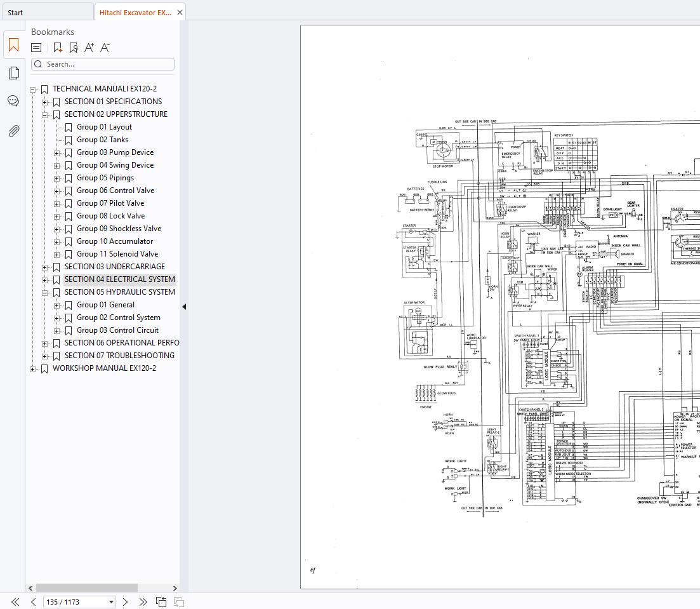The image size is (700, 609).
Task: Click the find current bookmark icon
Action: pyautogui.click(x=73, y=48)
